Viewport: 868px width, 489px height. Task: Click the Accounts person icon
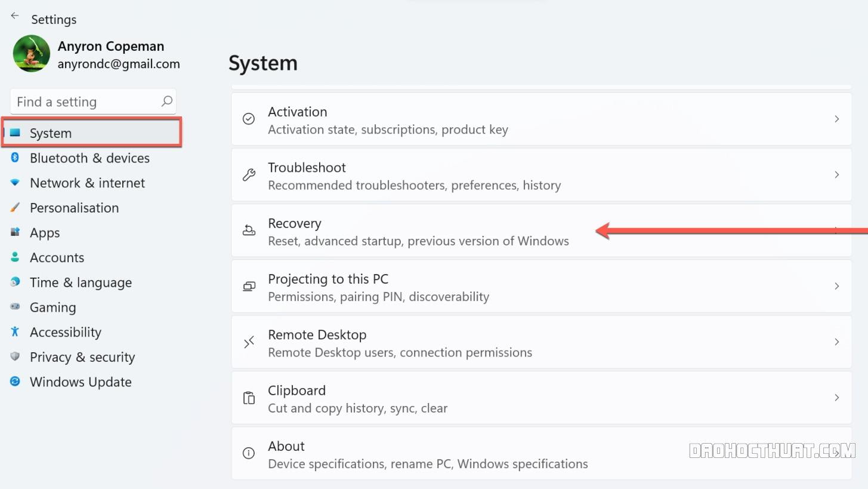(x=16, y=257)
